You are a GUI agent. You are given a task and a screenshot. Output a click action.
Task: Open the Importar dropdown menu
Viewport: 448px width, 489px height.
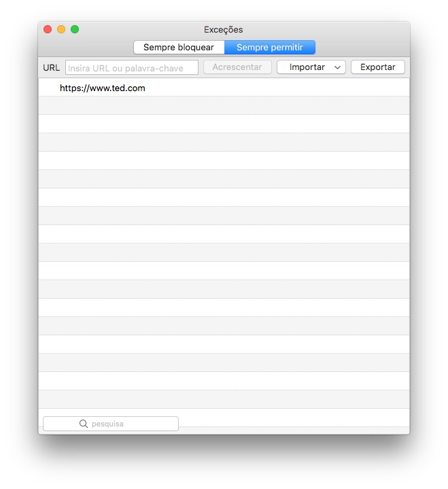[307, 67]
